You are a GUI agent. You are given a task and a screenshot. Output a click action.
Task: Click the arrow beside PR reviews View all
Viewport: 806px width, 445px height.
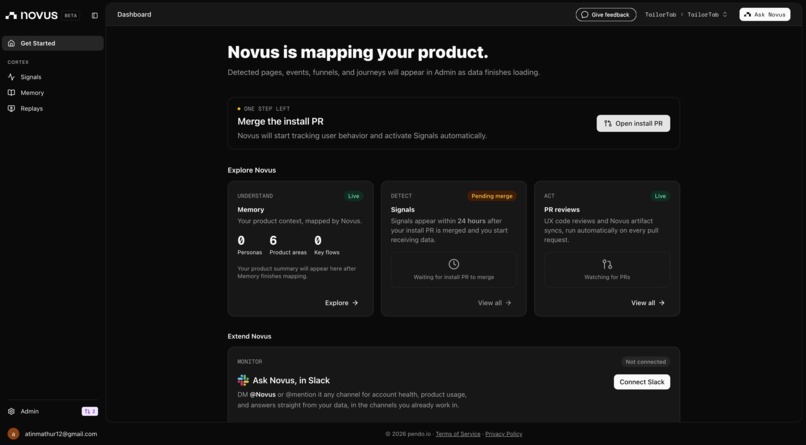click(x=662, y=303)
